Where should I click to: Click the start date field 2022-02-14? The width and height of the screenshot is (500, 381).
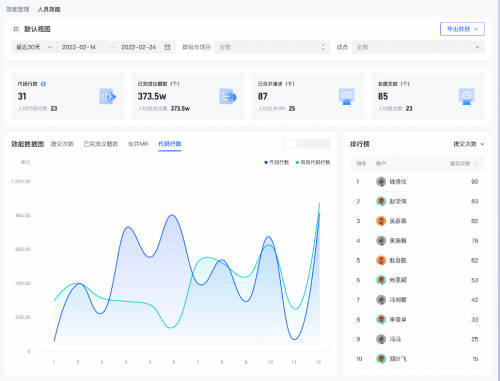point(79,47)
